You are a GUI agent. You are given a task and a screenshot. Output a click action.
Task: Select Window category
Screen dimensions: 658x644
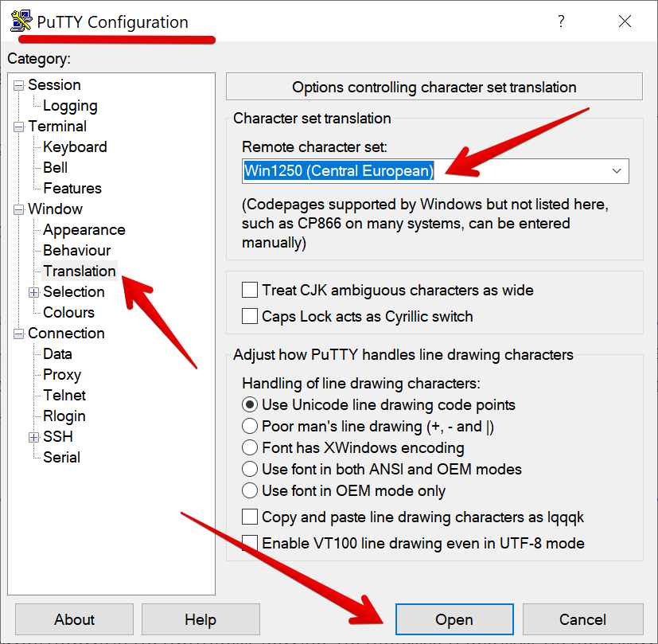[x=55, y=209]
